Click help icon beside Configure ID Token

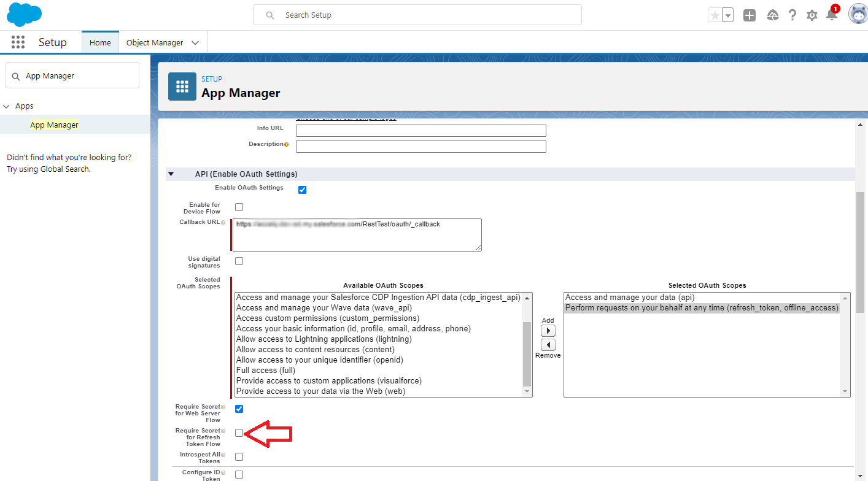pos(223,473)
